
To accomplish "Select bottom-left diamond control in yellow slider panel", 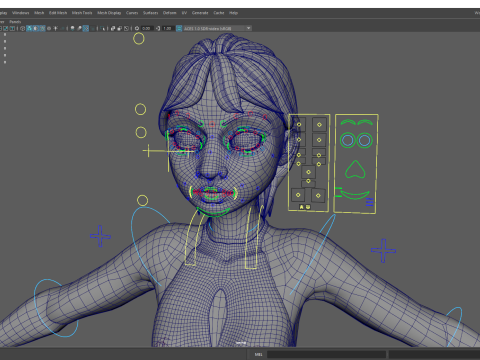I will 298,195.
